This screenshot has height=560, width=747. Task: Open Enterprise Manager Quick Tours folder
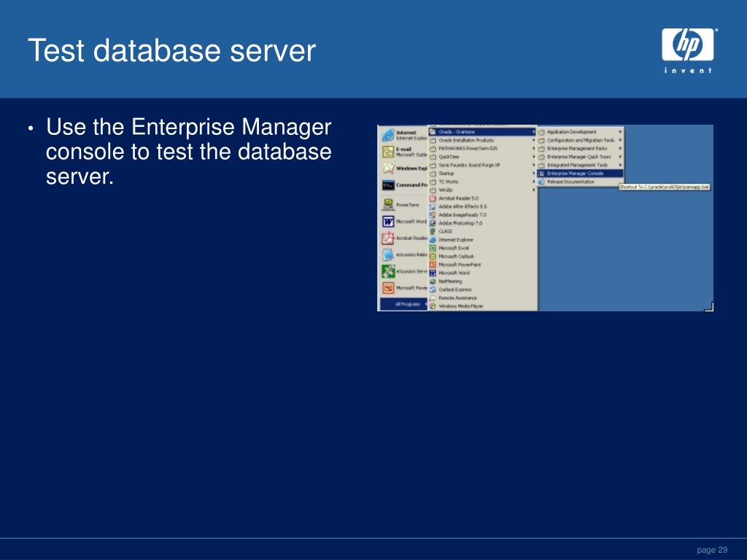[x=580, y=157]
